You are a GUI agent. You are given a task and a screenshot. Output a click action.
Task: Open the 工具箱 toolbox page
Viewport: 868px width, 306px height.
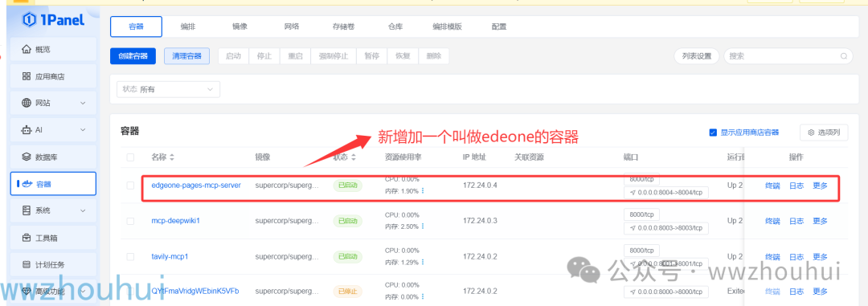point(53,238)
